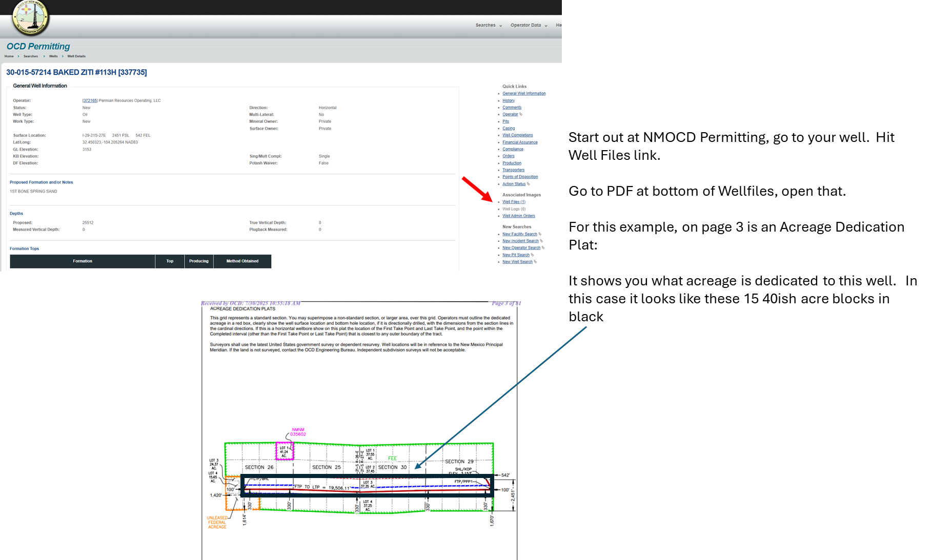Click the acreage dedication plat image
Viewport: 932px width, 560px height.
pyautogui.click(x=357, y=428)
